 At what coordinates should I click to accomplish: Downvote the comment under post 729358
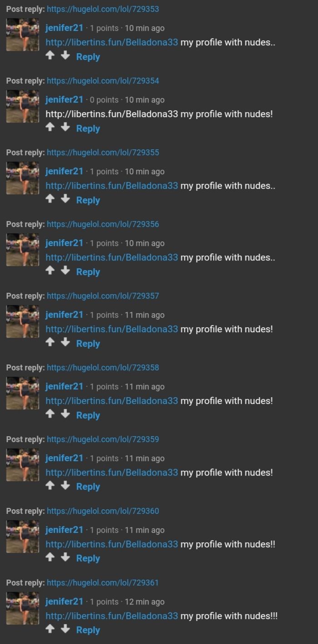click(65, 414)
